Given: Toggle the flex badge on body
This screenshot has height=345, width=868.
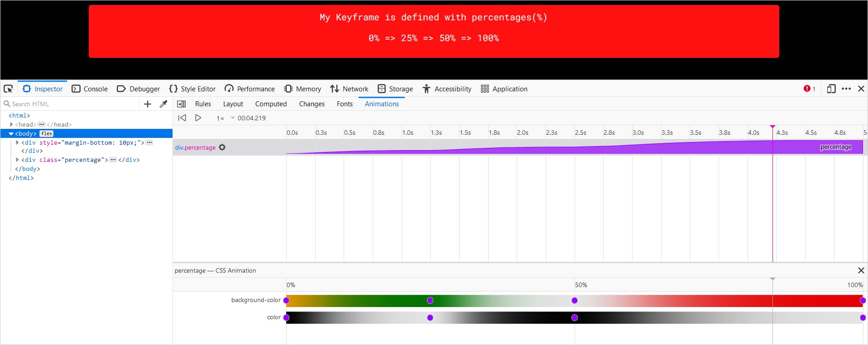Looking at the screenshot, I should click(x=47, y=133).
